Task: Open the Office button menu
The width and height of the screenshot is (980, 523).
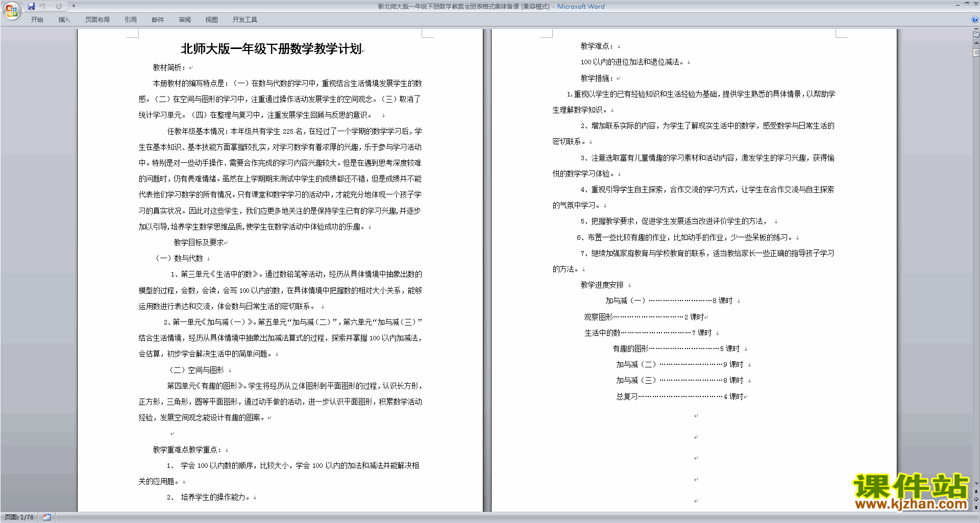Action: pos(11,10)
